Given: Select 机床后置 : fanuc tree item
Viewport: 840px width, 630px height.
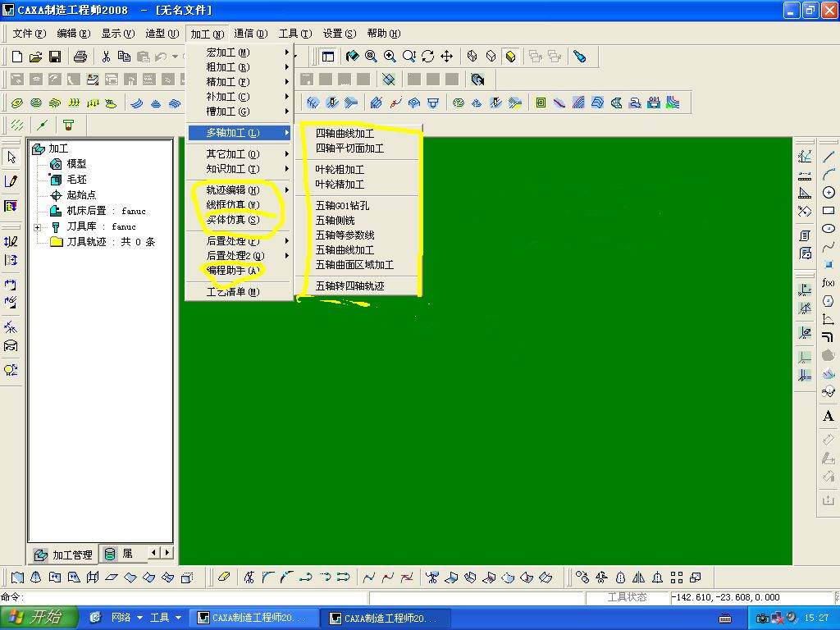Looking at the screenshot, I should click(106, 211).
